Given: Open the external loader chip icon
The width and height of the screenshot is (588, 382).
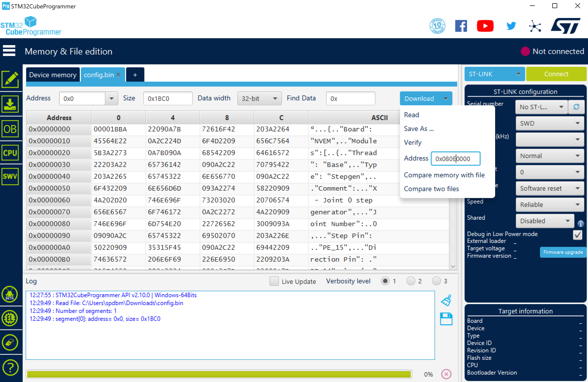Looking at the screenshot, I should tap(10, 318).
